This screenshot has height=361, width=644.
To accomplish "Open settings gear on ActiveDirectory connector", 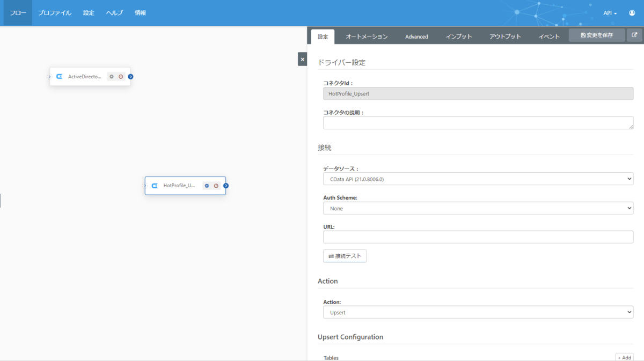I will 112,77.
